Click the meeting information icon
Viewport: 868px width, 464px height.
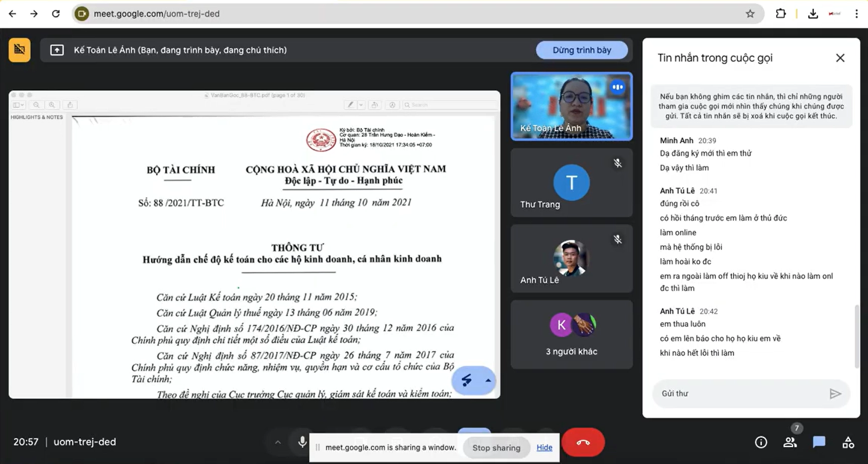coord(761,442)
